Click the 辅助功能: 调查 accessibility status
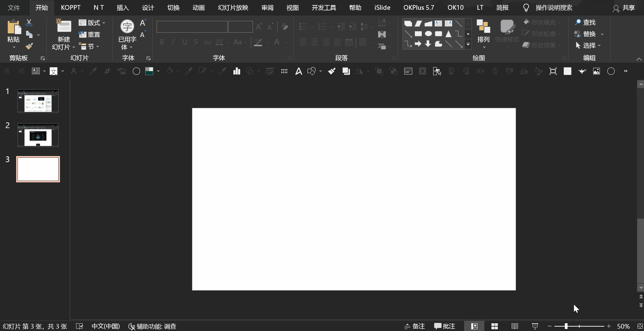 tap(152, 326)
